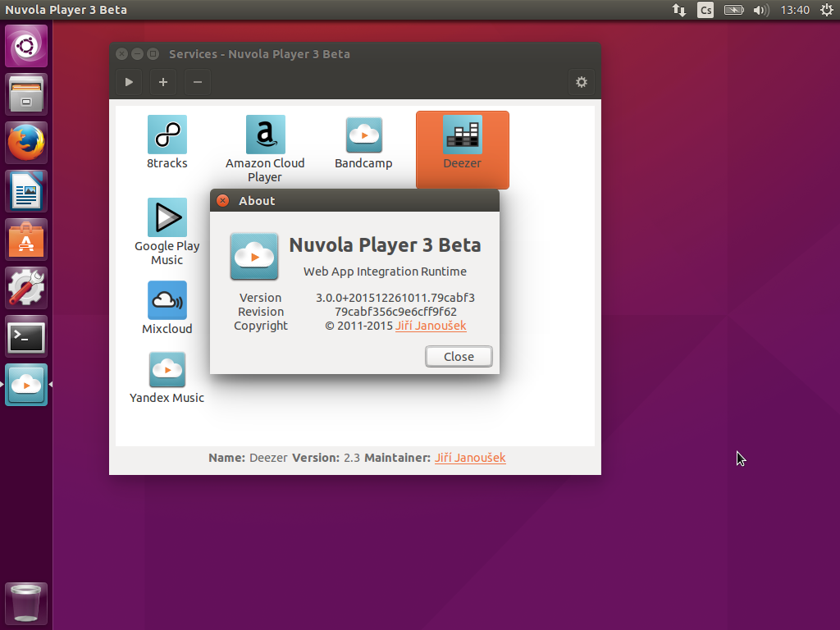Click the revision hash 79cabf356c9e6cff9f62
This screenshot has width=840, height=630.
[396, 312]
